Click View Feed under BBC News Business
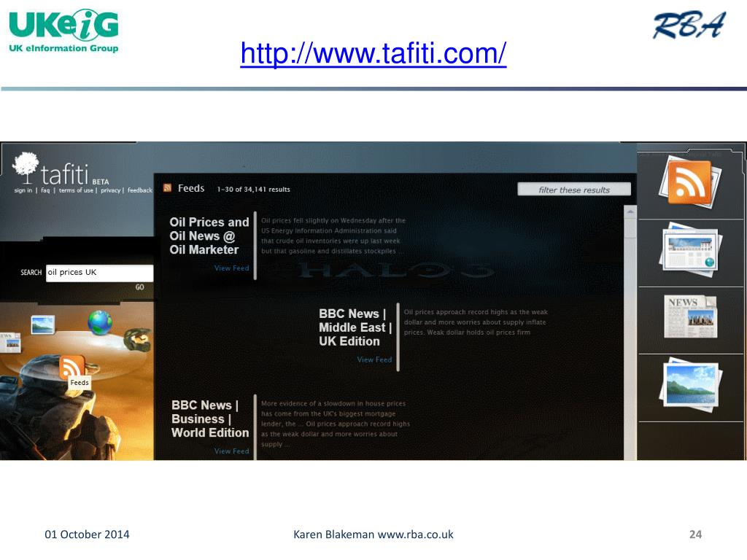Viewport: 747px width, 560px height. point(231,451)
